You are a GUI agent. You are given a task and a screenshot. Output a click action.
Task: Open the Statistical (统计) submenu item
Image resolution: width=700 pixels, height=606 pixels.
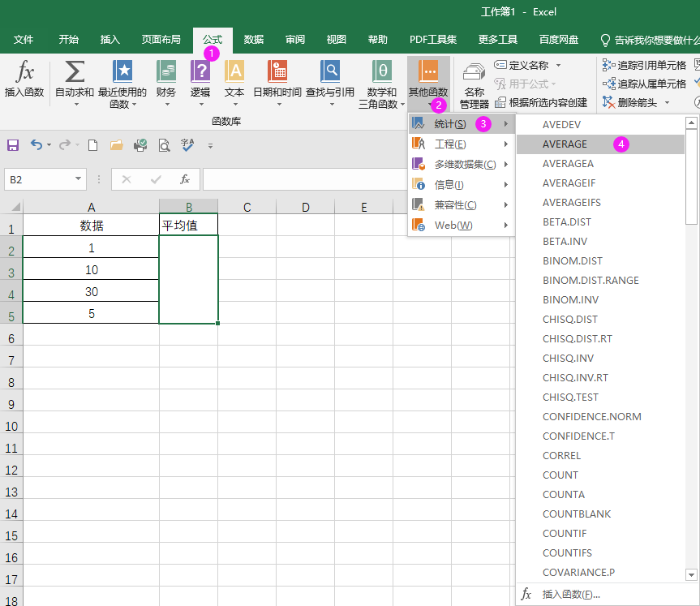461,123
